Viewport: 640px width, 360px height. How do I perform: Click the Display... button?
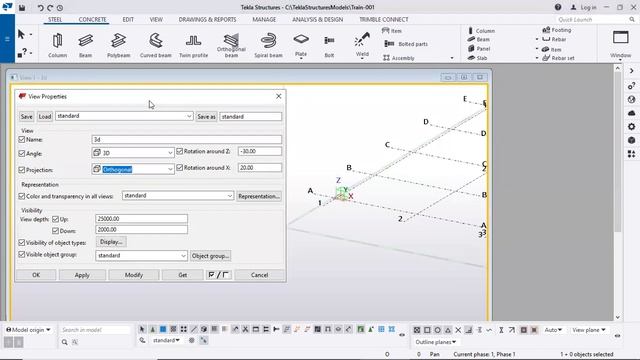[x=111, y=242]
